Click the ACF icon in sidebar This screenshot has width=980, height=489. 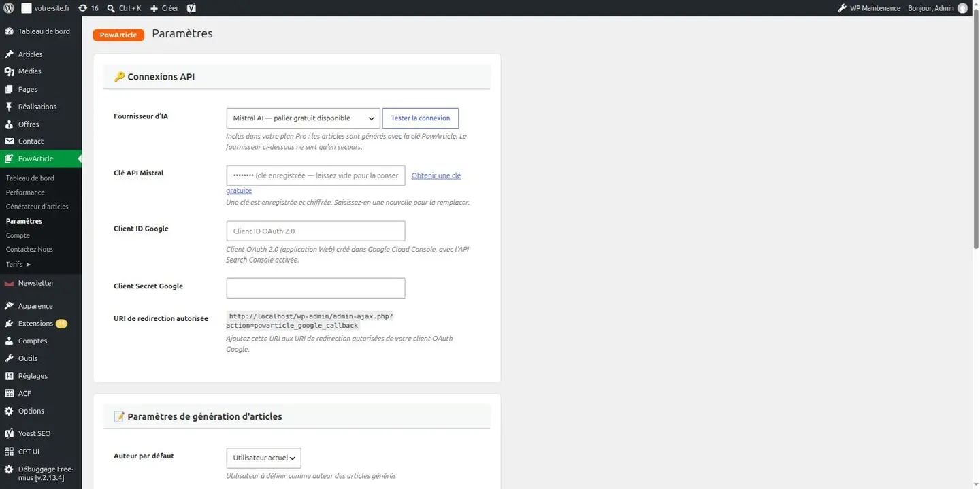tap(9, 393)
